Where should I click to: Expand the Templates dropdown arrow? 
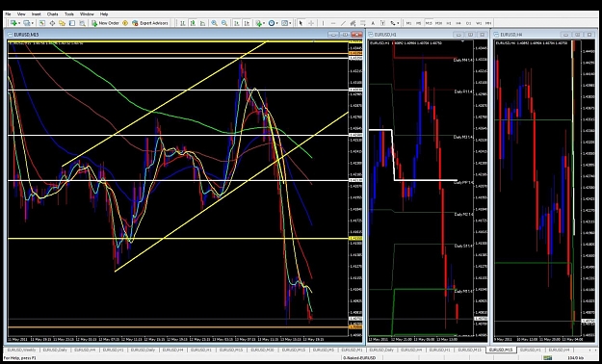click(x=290, y=23)
